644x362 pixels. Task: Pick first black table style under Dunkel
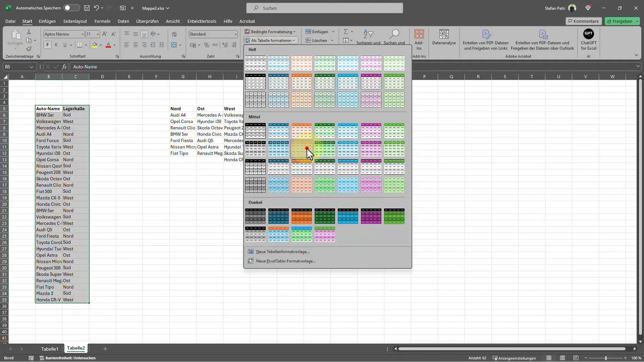click(x=255, y=216)
